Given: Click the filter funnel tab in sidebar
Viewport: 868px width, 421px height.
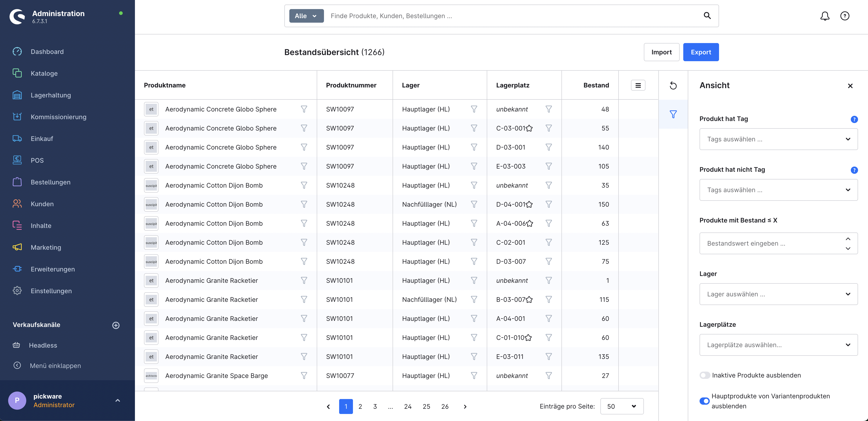Looking at the screenshot, I should tap(673, 114).
